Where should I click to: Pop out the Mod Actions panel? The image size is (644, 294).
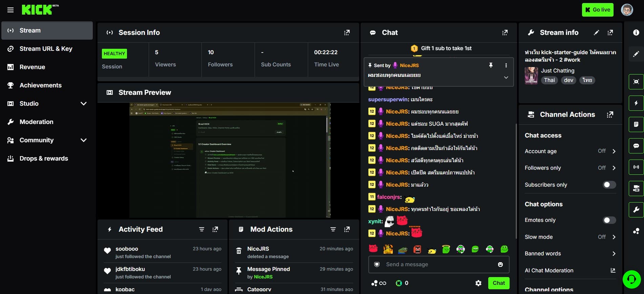coord(347,229)
